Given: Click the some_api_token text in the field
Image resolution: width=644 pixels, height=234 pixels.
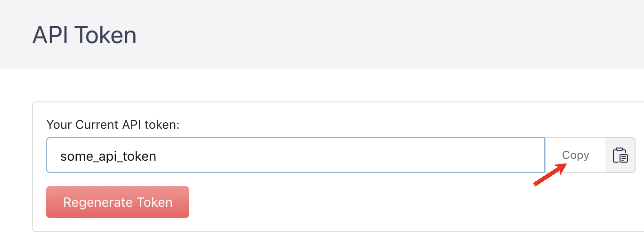Looking at the screenshot, I should pyautogui.click(x=108, y=156).
